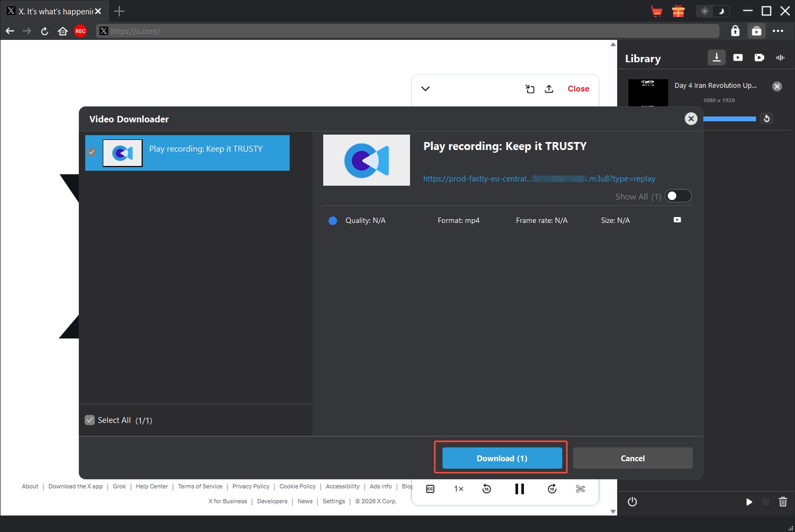Open the Downloading tab in Library

pos(716,57)
